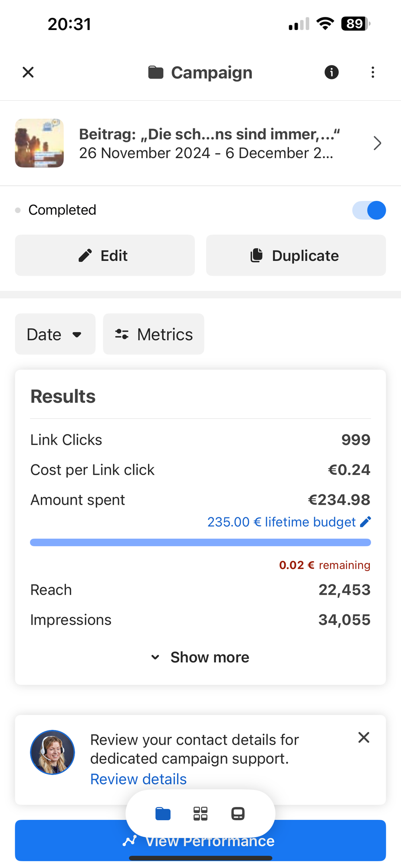The image size is (401, 868).
Task: Expand results with Show more
Action: (200, 657)
